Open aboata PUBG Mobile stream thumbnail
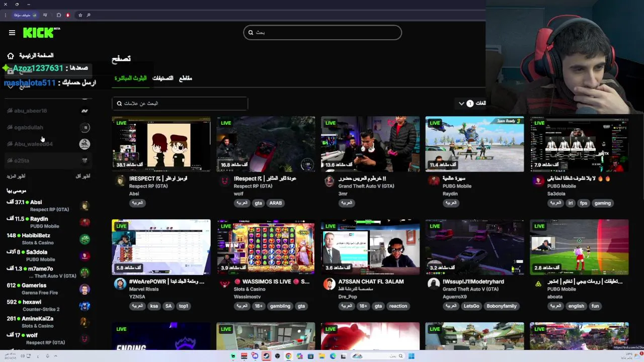644x362 pixels. (x=579, y=247)
